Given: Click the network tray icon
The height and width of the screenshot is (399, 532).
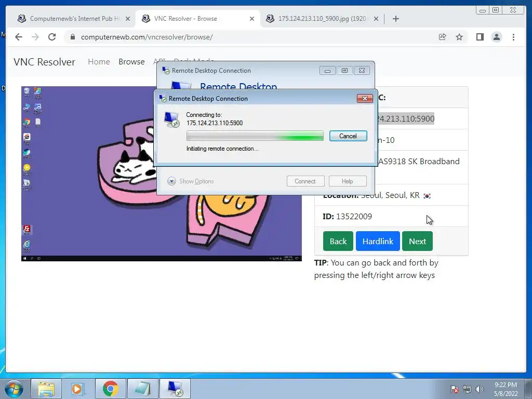Looking at the screenshot, I should point(467,389).
